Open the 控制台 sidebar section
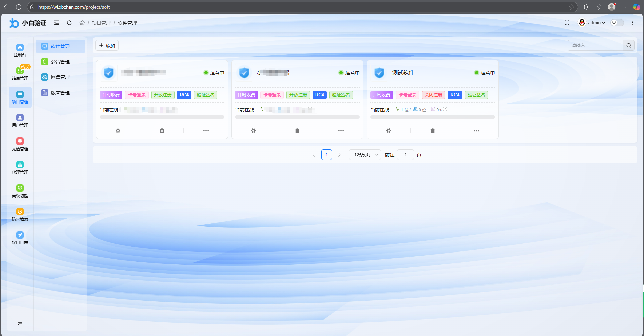644x336 pixels. click(x=20, y=50)
